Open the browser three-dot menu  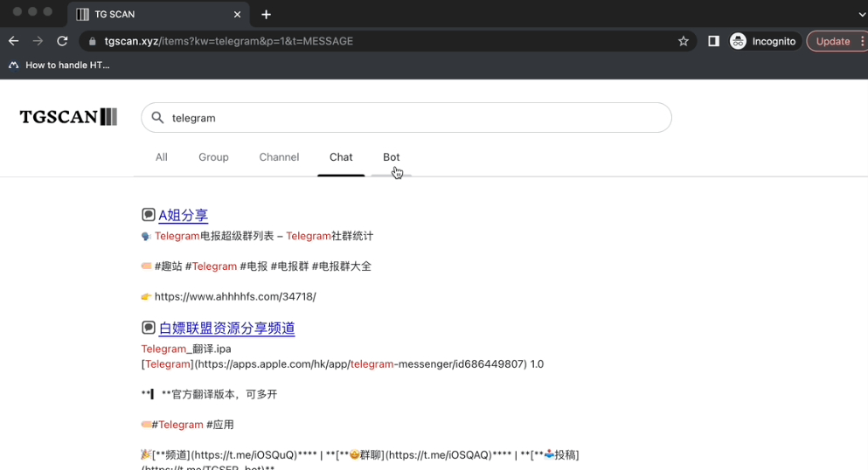point(862,41)
